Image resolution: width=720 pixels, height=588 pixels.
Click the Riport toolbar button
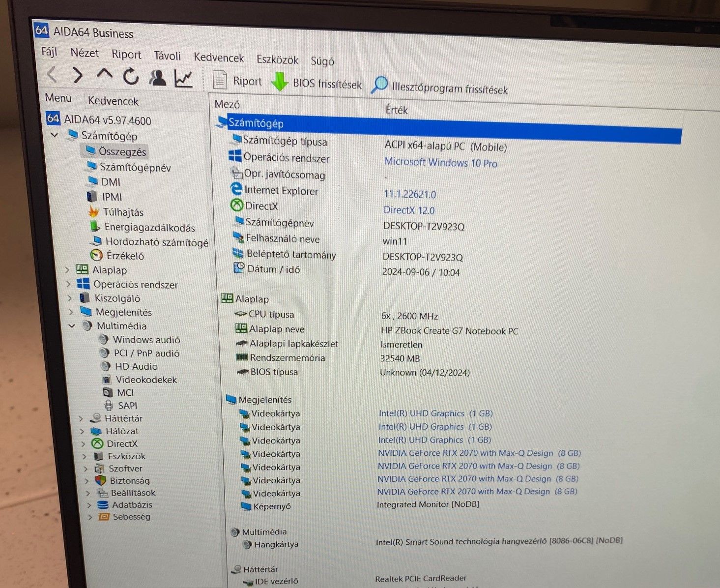[237, 81]
